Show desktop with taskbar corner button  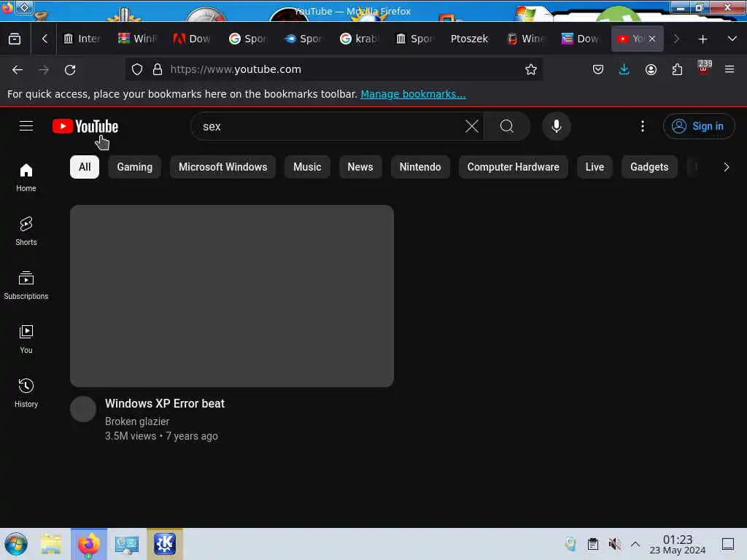pos(728,544)
